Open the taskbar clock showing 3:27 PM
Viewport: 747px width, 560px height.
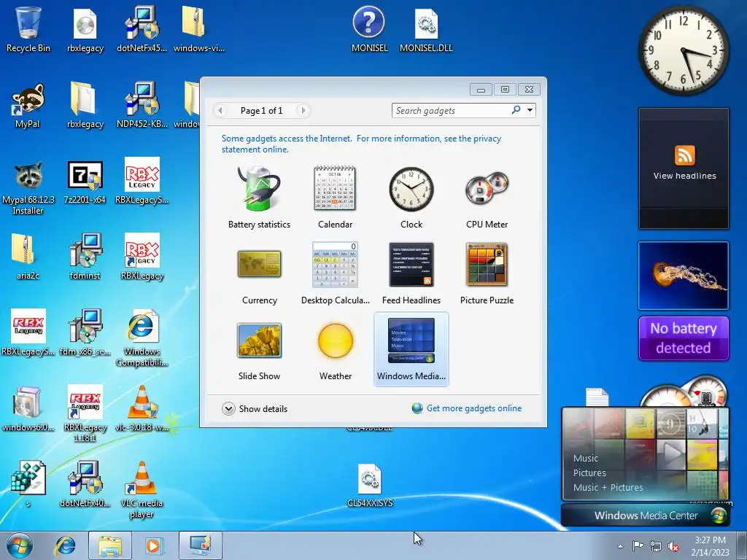tap(711, 546)
